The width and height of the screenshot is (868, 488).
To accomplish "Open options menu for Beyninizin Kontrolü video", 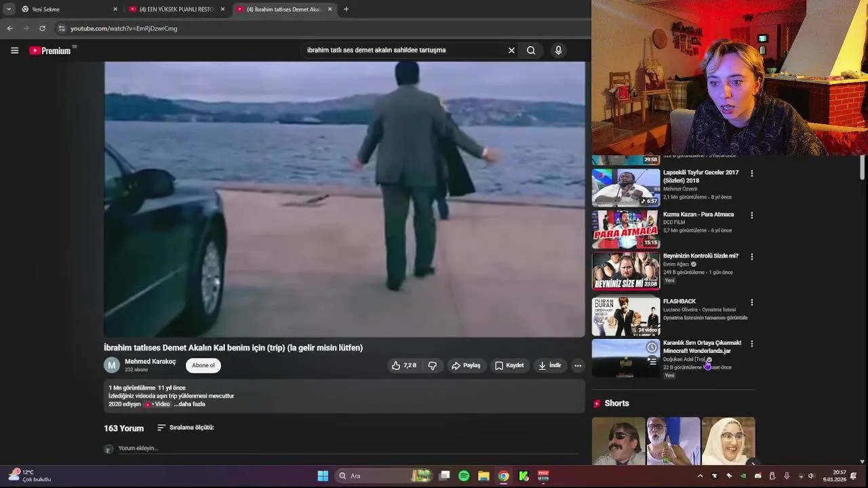I will coord(751,257).
